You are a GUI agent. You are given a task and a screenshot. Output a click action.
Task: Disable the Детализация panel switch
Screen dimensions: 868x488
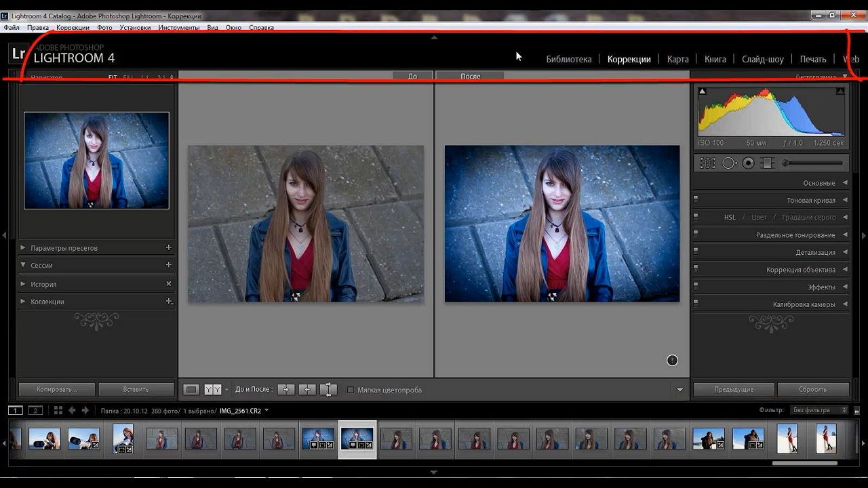click(696, 252)
